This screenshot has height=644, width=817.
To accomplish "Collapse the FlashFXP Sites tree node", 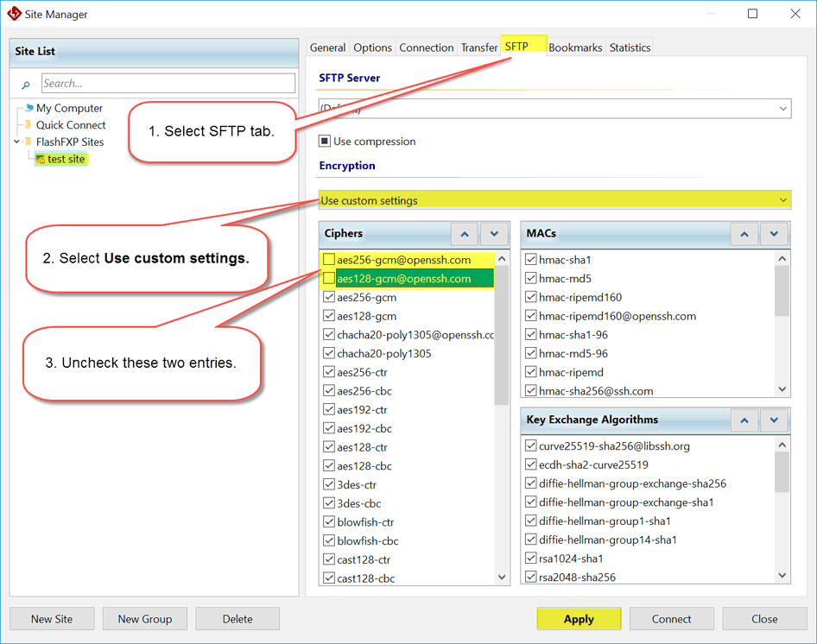I will [16, 142].
